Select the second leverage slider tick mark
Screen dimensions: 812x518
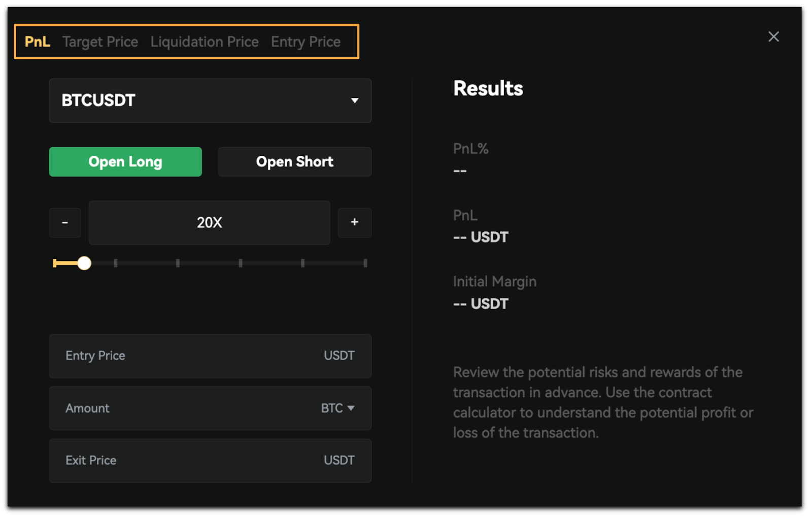click(178, 263)
